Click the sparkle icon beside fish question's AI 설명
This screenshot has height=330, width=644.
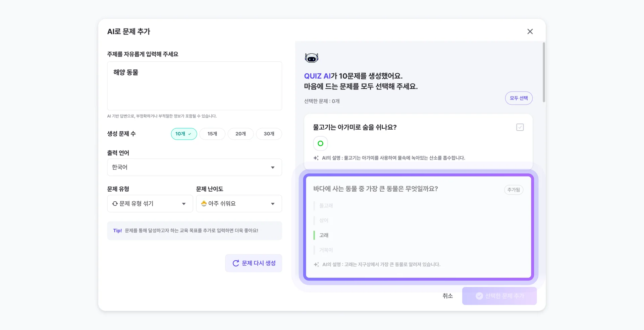coord(315,157)
